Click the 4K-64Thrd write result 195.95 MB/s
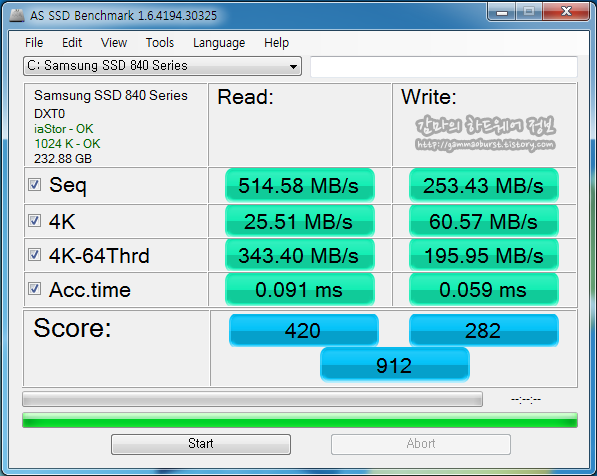 [484, 255]
